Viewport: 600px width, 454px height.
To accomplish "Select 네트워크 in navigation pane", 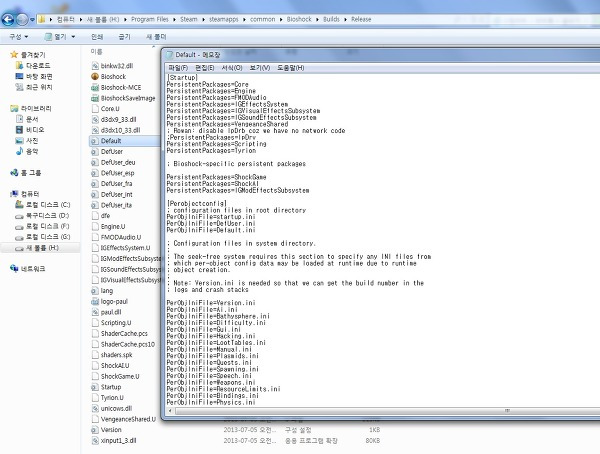I will [28, 269].
